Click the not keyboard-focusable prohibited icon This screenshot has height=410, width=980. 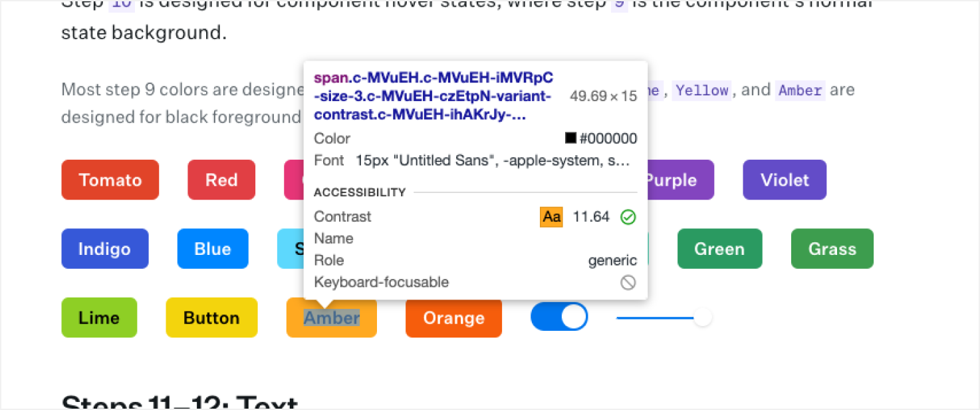tap(628, 283)
